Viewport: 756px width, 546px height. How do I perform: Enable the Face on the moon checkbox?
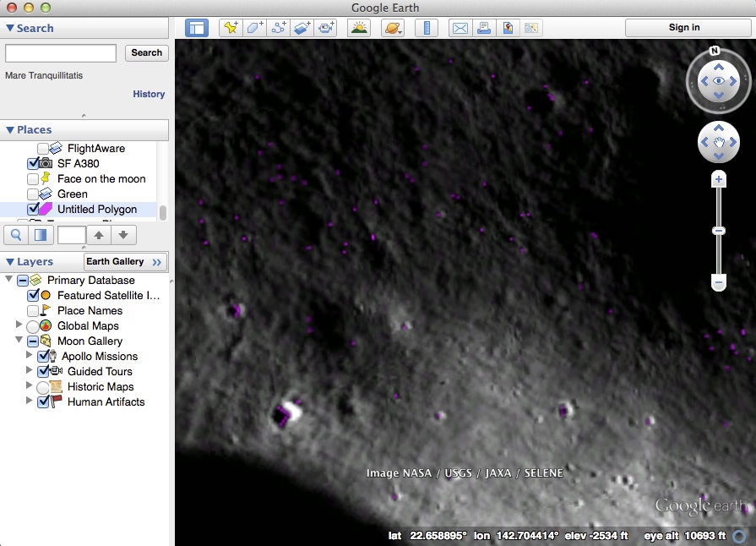(34, 179)
